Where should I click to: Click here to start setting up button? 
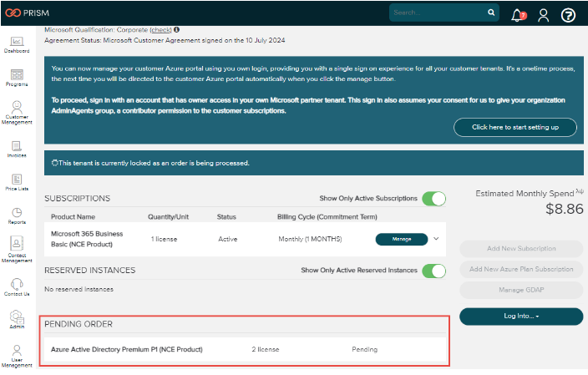pos(514,127)
